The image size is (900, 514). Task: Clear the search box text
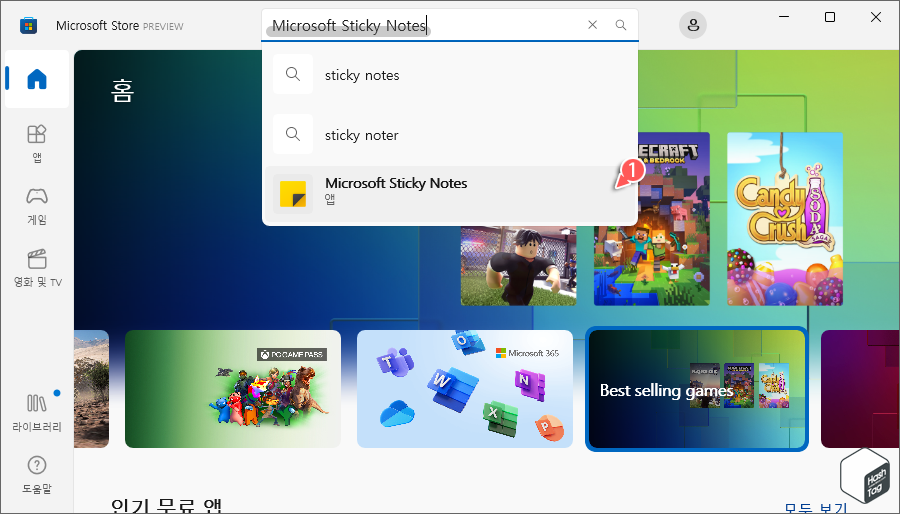pos(592,25)
